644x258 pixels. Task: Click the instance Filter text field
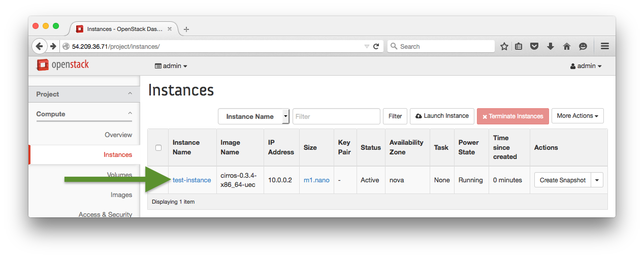pos(336,116)
